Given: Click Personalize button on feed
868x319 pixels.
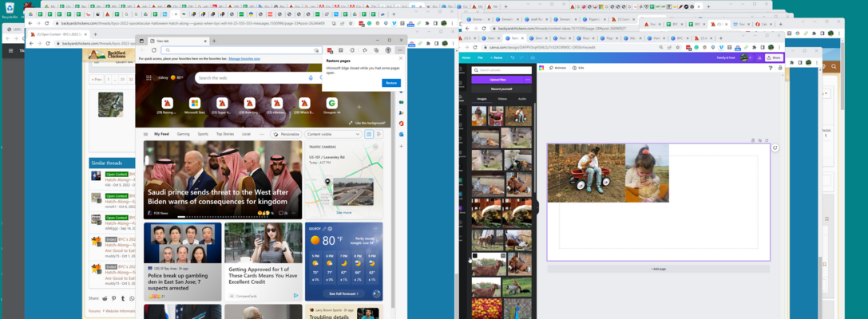Looking at the screenshot, I should tap(286, 134).
